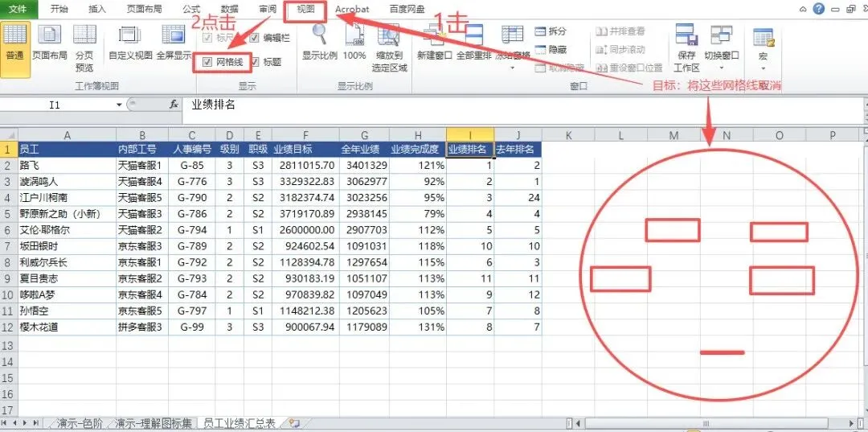This screenshot has height=432, width=868.
Task: Select row 13 header
Action: click(x=8, y=346)
